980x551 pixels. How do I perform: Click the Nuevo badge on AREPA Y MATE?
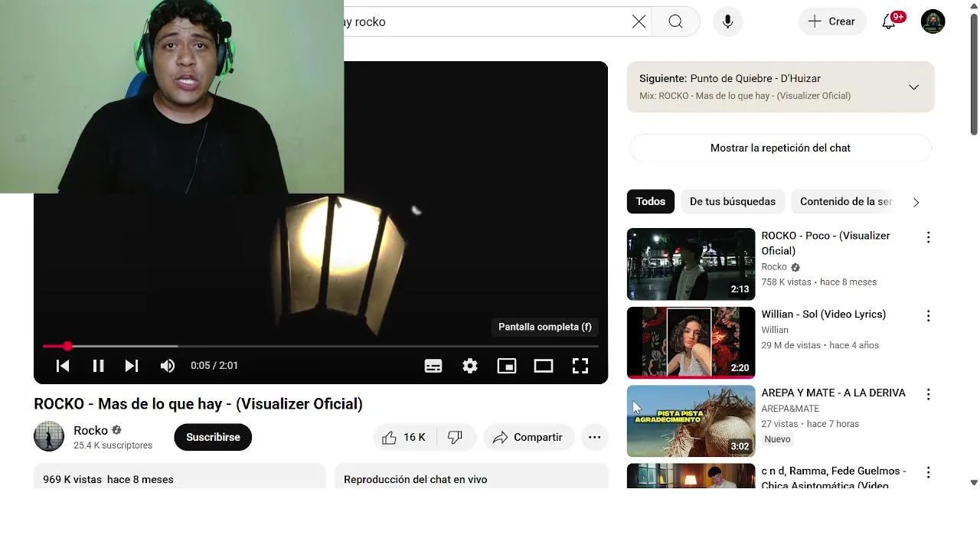click(x=777, y=439)
